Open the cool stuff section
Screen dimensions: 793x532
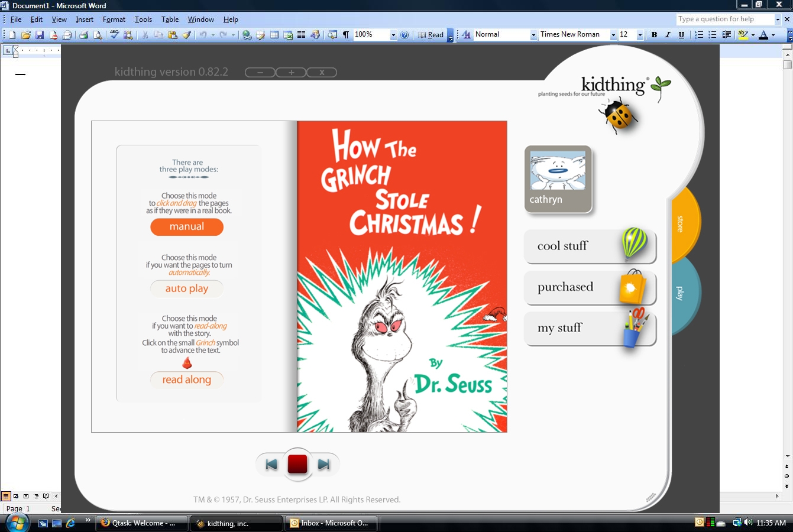click(x=590, y=246)
